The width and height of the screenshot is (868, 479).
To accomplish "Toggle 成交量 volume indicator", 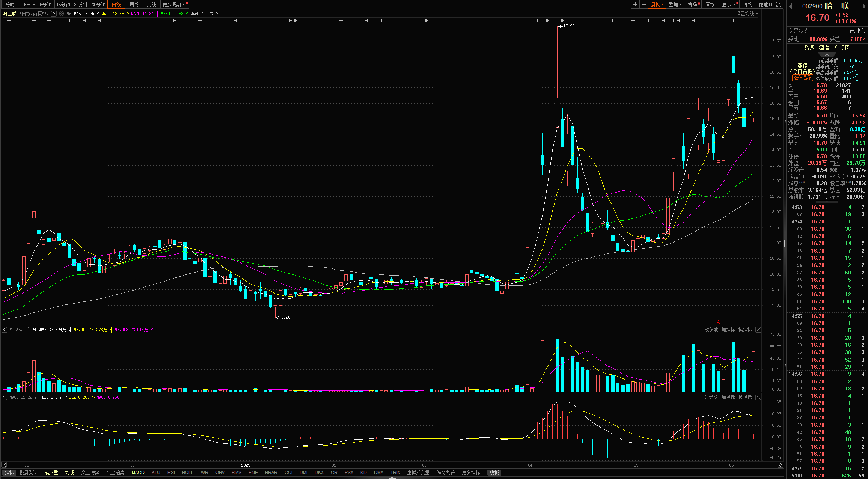I will [51, 473].
